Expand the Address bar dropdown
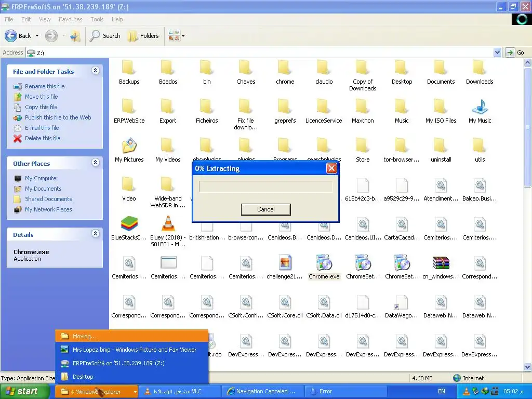The height and width of the screenshot is (399, 532). [497, 52]
